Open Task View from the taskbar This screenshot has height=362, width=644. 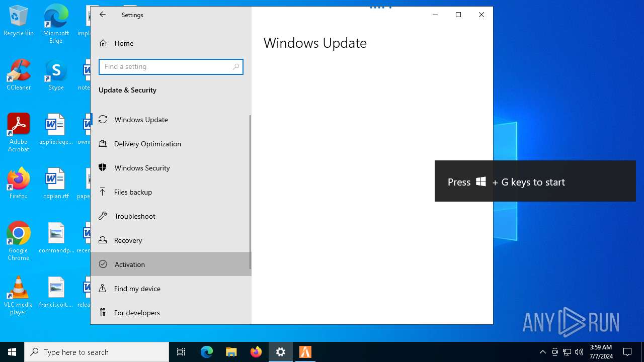pyautogui.click(x=181, y=352)
